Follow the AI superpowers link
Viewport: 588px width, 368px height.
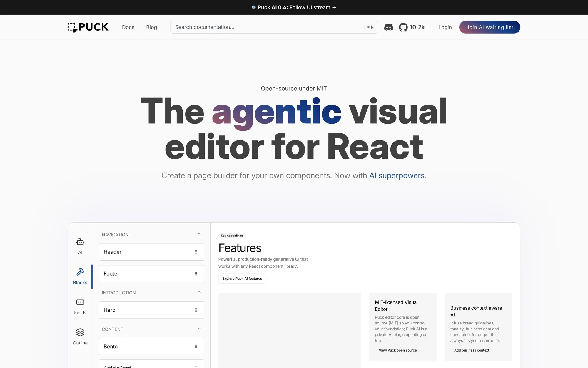397,175
